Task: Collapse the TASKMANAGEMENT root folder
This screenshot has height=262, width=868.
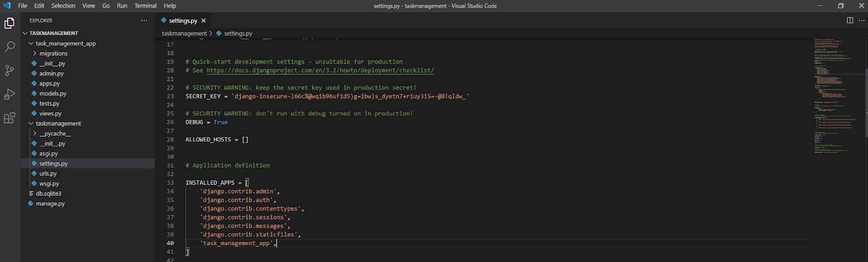Action: (x=25, y=33)
